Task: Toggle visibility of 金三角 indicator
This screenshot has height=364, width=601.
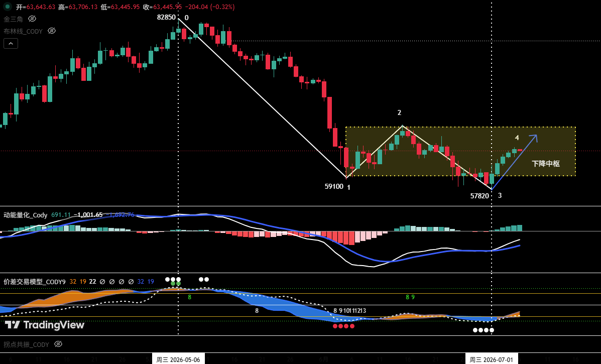Action: [x=32, y=19]
